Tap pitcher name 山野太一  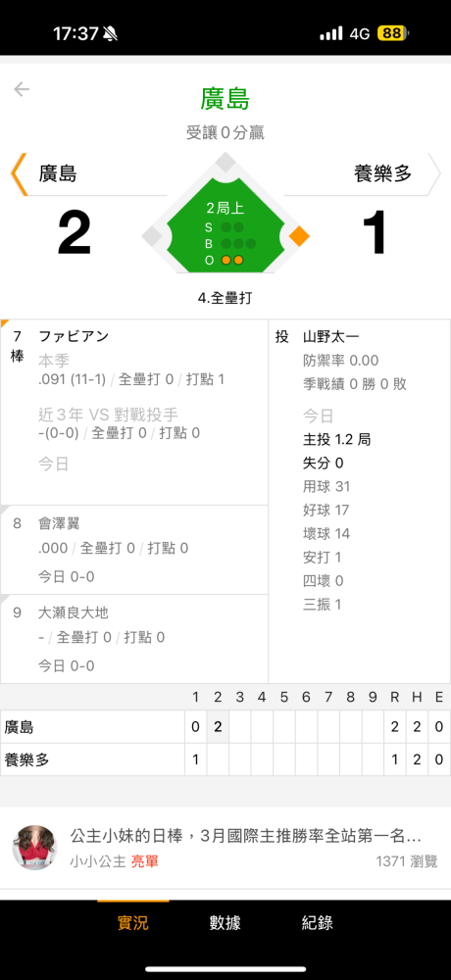click(x=330, y=337)
